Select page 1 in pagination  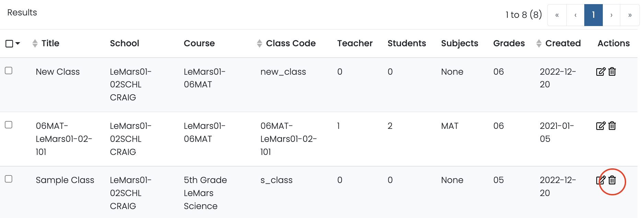point(593,15)
